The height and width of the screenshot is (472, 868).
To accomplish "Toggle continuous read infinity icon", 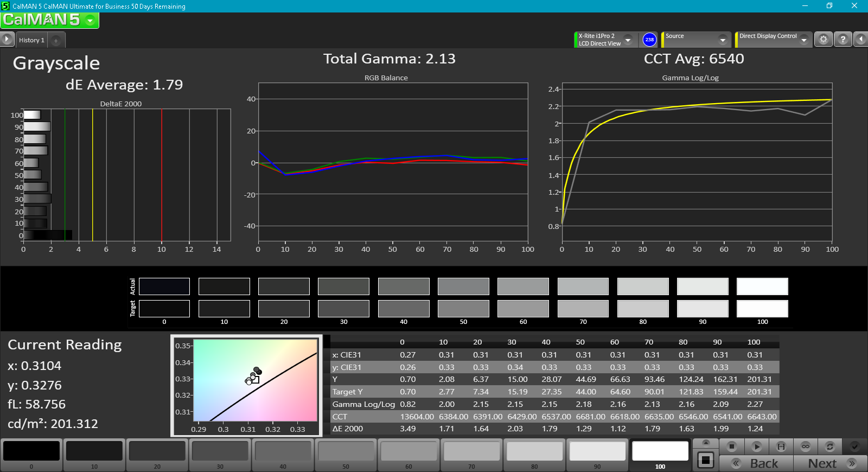I will click(x=806, y=447).
